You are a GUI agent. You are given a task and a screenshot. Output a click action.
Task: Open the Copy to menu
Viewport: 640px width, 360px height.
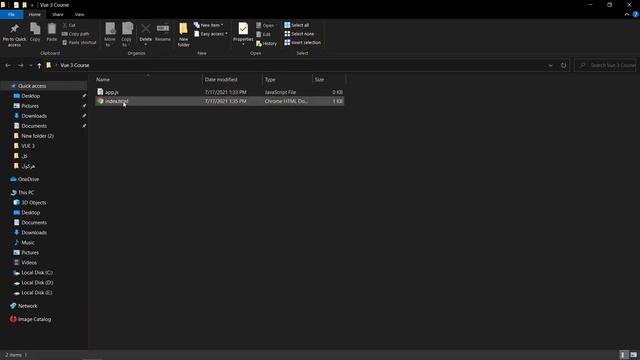[127, 34]
